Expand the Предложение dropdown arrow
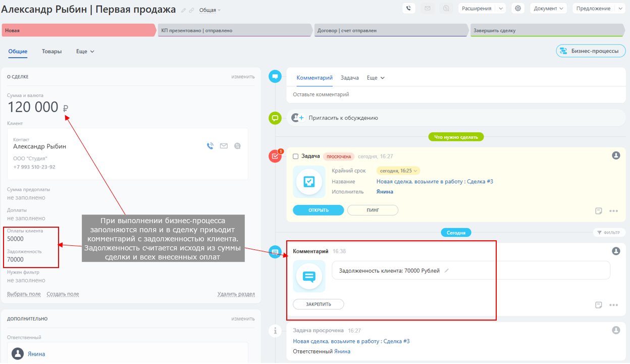 (x=620, y=8)
